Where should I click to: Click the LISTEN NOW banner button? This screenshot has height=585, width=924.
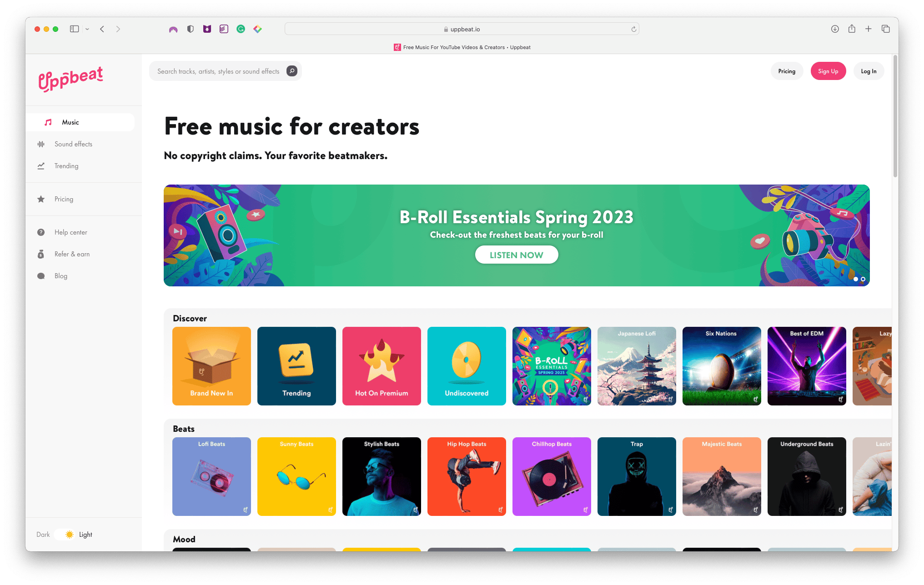click(517, 255)
